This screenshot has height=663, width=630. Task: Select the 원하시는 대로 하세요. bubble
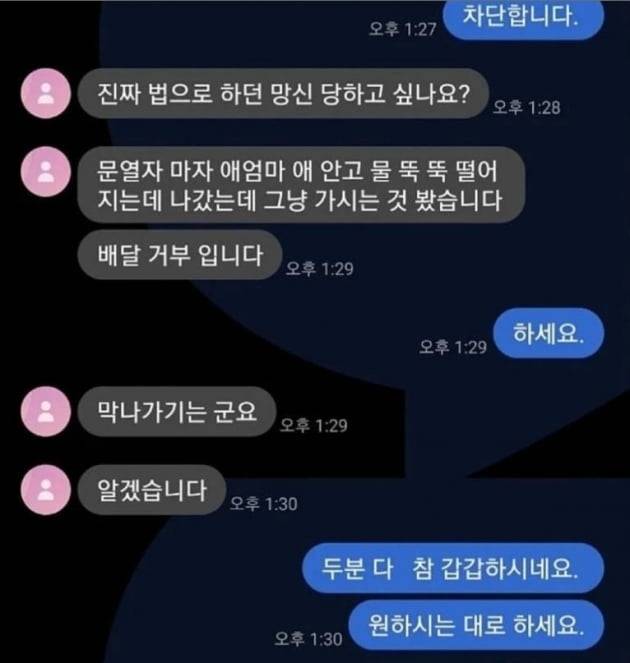[476, 625]
